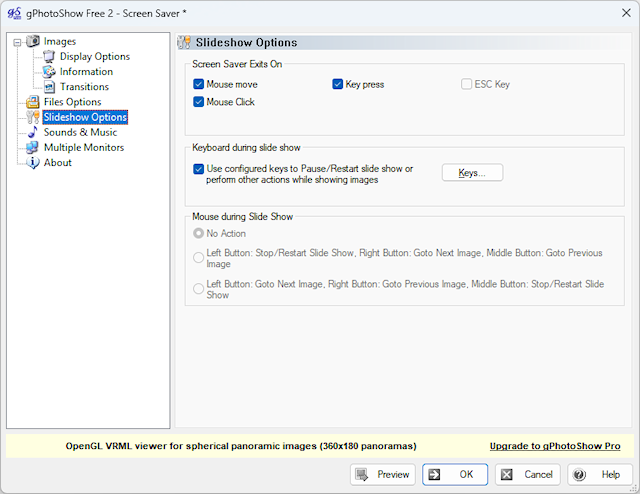
Task: Click the Images camera icon in tree
Action: coord(33,41)
